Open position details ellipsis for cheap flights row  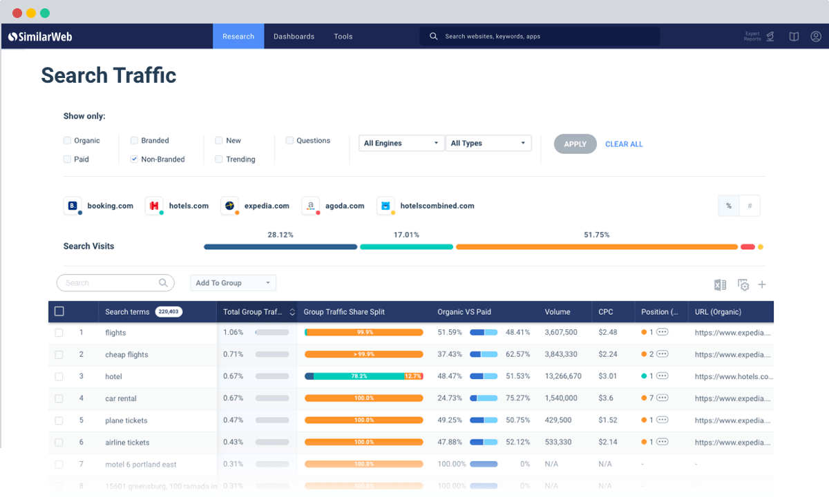pos(662,354)
